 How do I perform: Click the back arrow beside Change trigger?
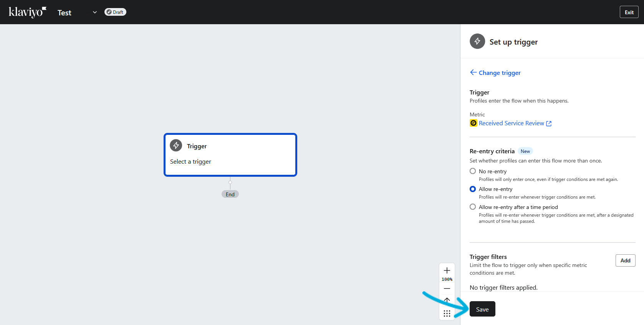(x=473, y=73)
